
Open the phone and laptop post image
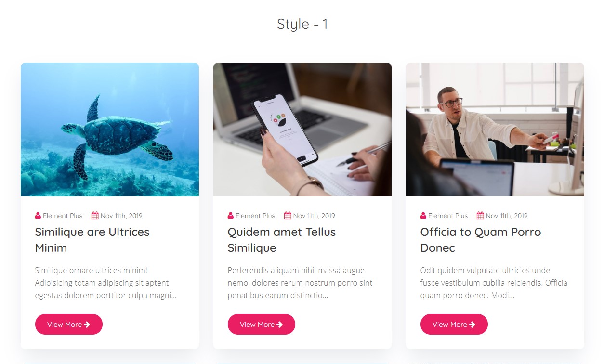point(302,130)
